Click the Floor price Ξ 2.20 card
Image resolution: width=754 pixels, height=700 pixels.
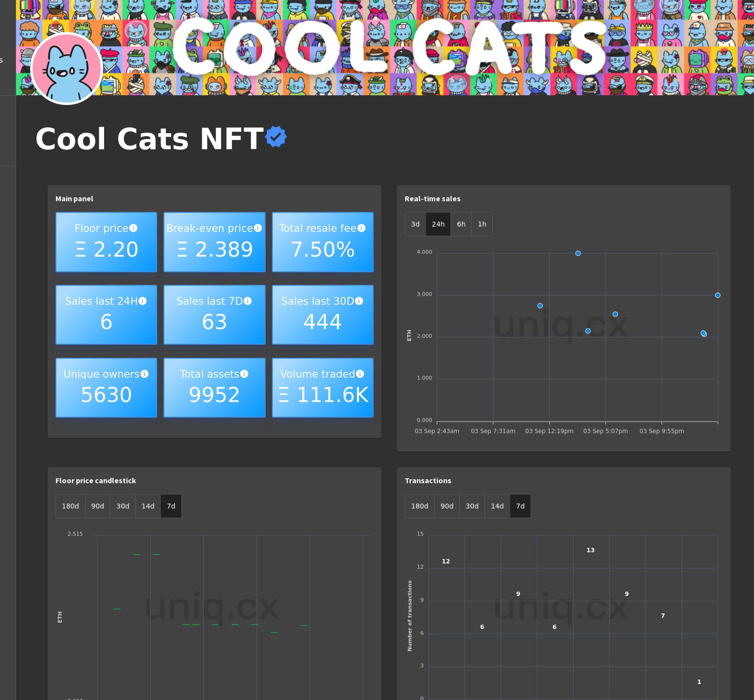tap(107, 242)
